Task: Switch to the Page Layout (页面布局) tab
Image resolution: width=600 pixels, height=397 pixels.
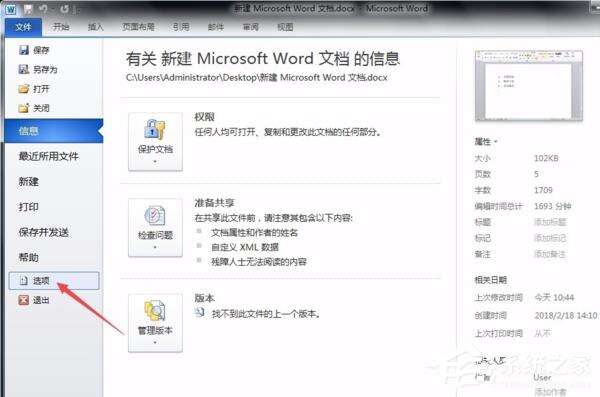Action: pos(138,27)
